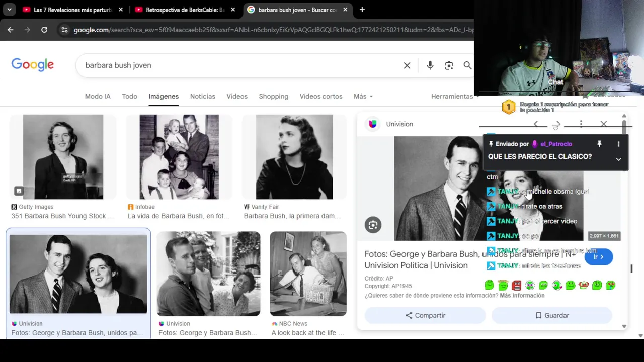Show previous image in preview panel
Screen dimensions: 644x362
pos(536,124)
